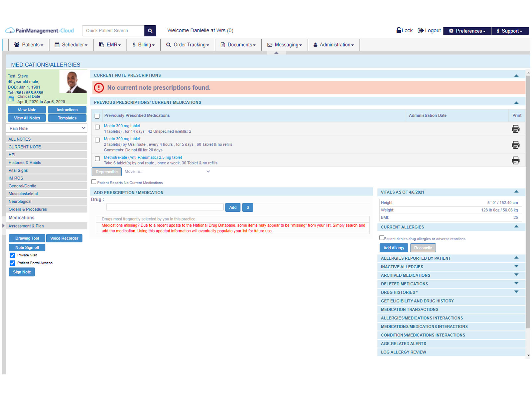Expand Deleted Medications section
Image resolution: width=532 pixels, height=399 pixels.
point(516,283)
